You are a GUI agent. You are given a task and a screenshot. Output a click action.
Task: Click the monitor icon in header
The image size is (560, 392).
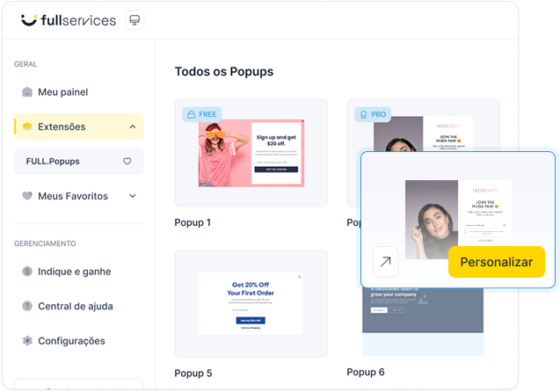(x=135, y=20)
